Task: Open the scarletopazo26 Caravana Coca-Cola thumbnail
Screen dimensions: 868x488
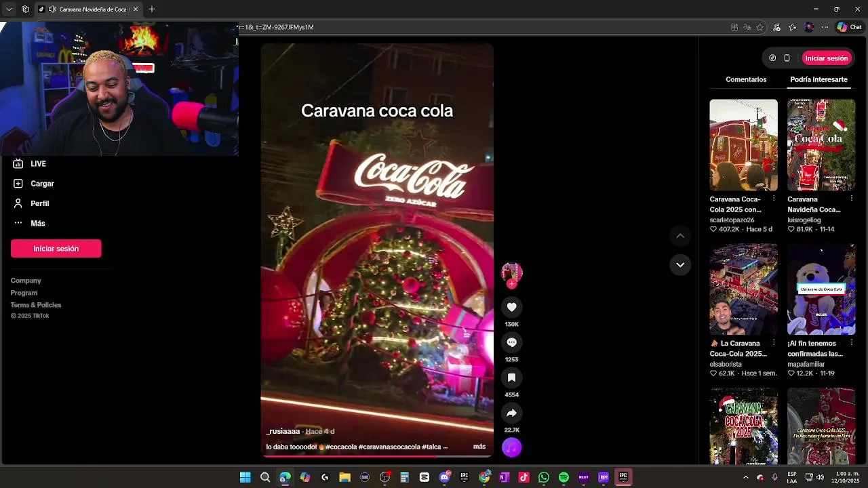Action: pos(743,145)
